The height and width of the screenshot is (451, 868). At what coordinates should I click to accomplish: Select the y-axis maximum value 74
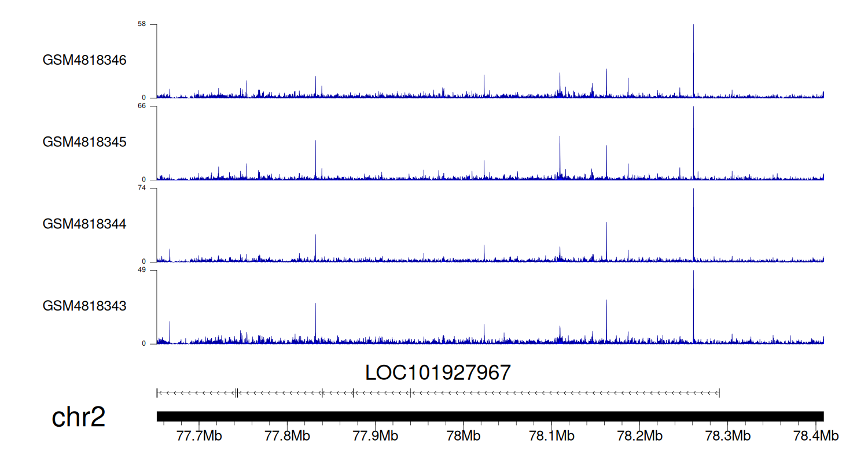(x=141, y=188)
